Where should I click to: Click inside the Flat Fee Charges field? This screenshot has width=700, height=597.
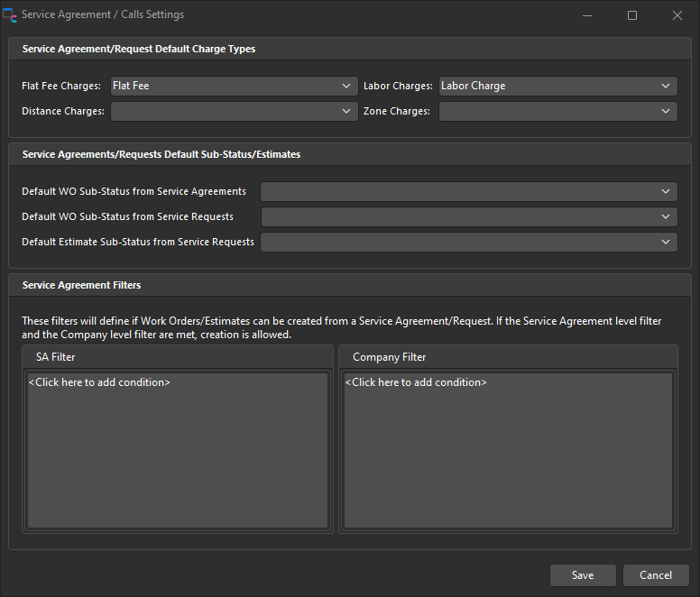tap(226, 87)
